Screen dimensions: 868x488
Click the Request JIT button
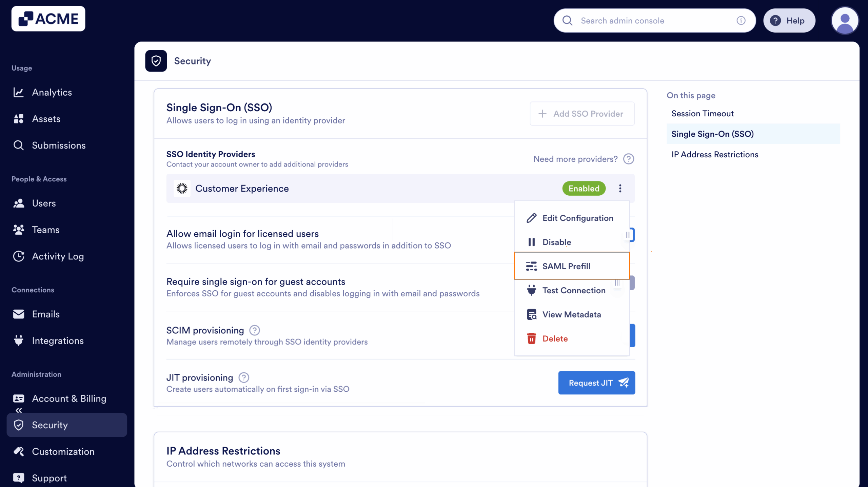(596, 383)
